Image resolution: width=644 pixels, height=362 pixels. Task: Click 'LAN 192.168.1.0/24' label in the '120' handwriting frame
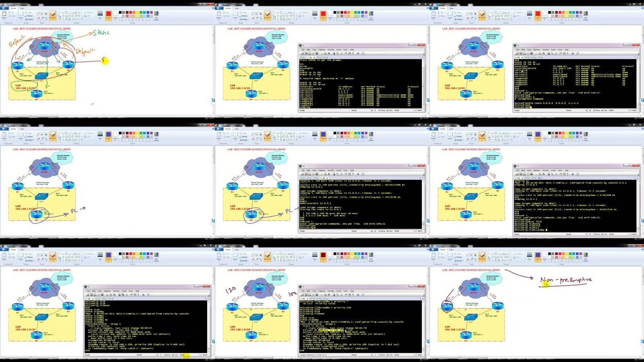240,328
